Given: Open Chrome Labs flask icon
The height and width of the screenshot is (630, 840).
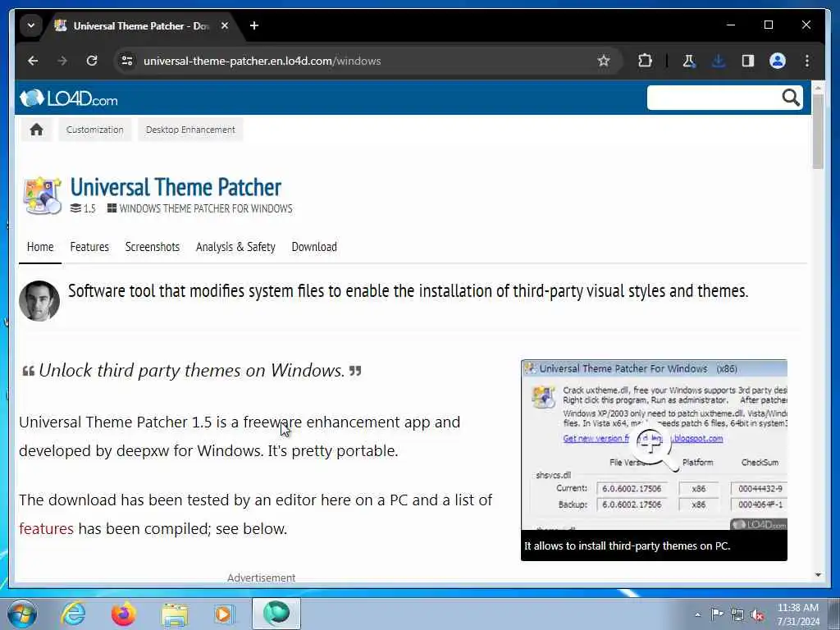Looking at the screenshot, I should [x=689, y=61].
